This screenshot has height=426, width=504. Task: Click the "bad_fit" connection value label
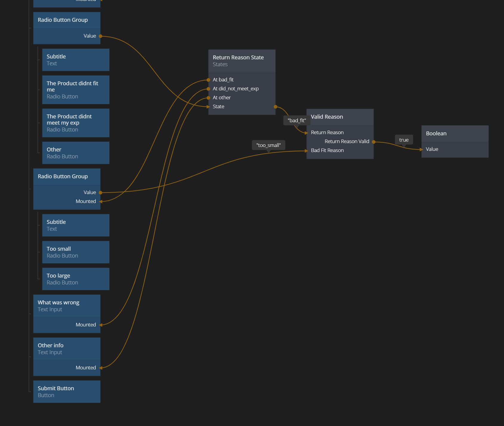tap(297, 120)
